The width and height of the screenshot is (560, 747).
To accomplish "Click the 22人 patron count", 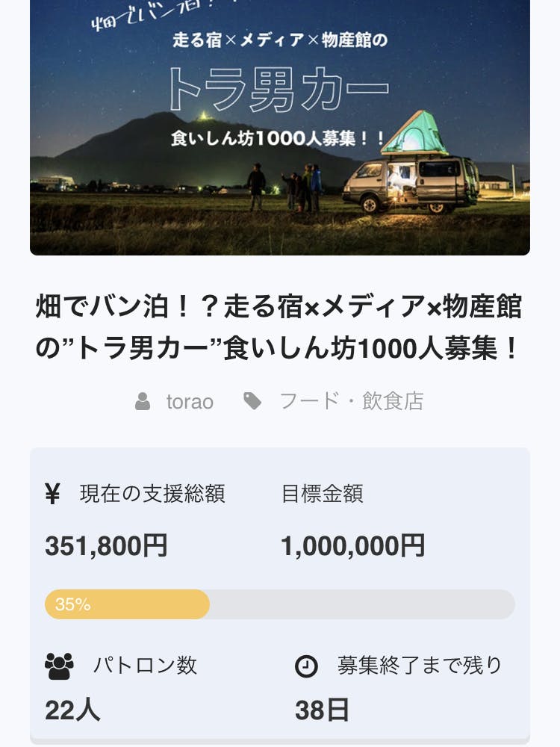I will pyautogui.click(x=72, y=710).
